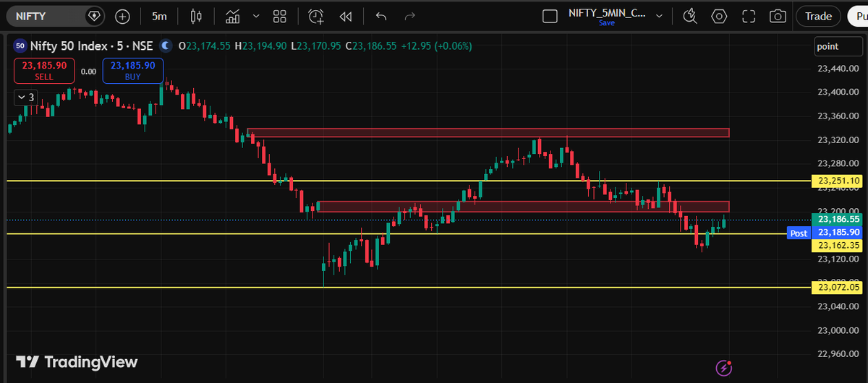Image resolution: width=868 pixels, height=383 pixels.
Task: Click the 22,960.00 price axis label
Action: click(x=838, y=353)
